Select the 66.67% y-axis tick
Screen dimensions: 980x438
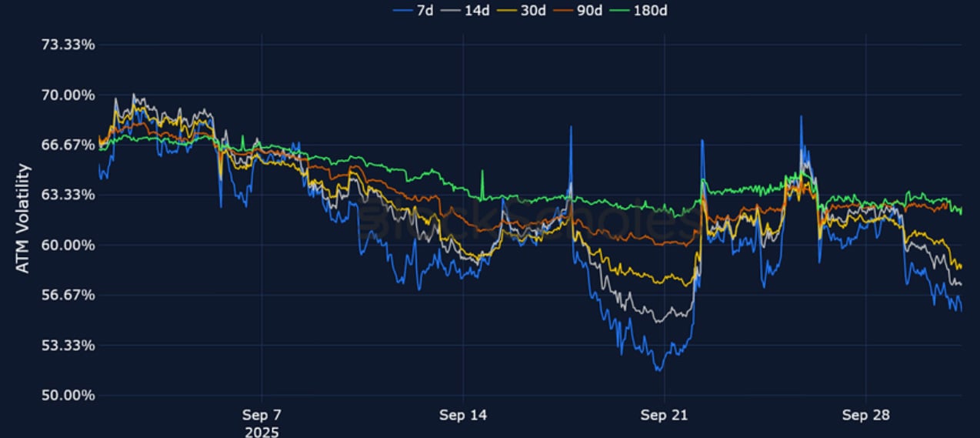[x=67, y=145]
